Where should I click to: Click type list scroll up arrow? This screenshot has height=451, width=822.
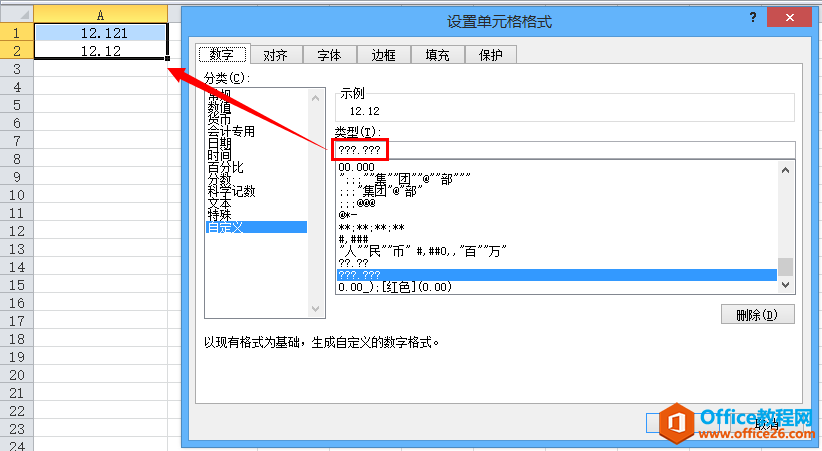click(x=785, y=170)
